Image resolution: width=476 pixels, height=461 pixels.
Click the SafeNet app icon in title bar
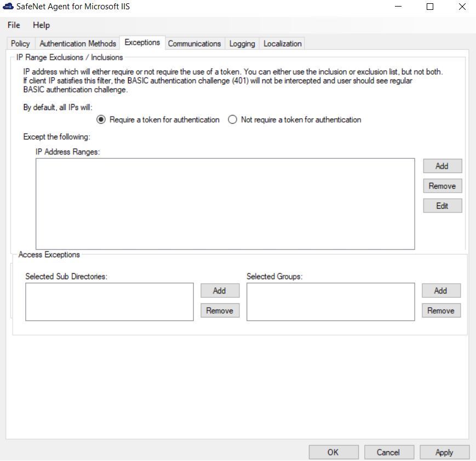[8, 7]
